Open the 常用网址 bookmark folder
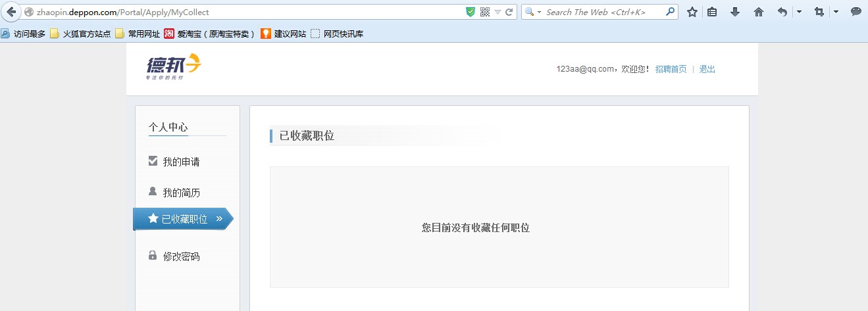868x311 pixels. point(138,34)
